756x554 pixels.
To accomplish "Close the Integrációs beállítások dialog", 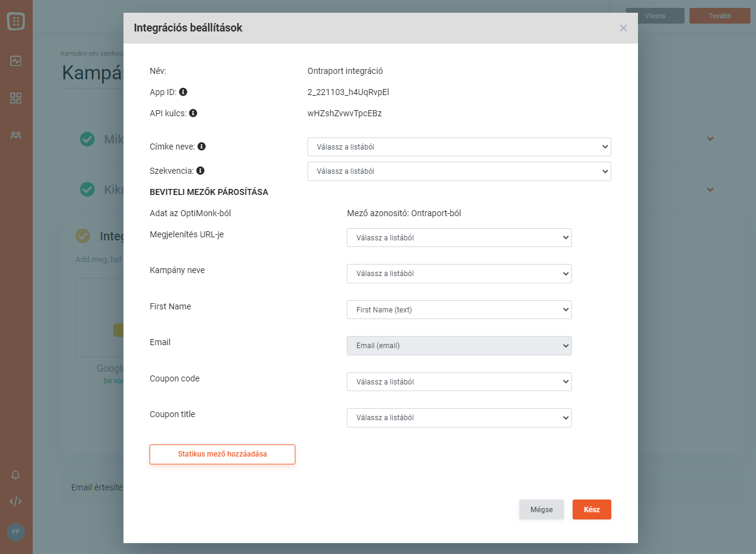I will pyautogui.click(x=623, y=28).
